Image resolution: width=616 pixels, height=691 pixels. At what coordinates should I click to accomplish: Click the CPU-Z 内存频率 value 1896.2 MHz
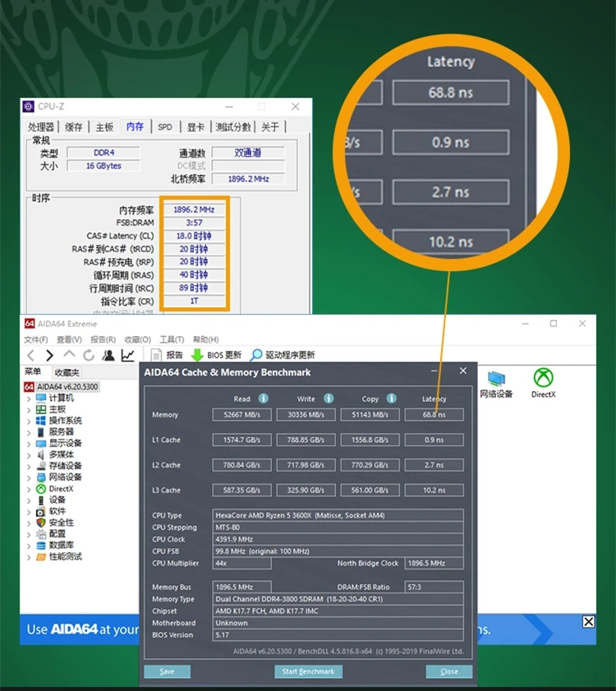pos(194,210)
